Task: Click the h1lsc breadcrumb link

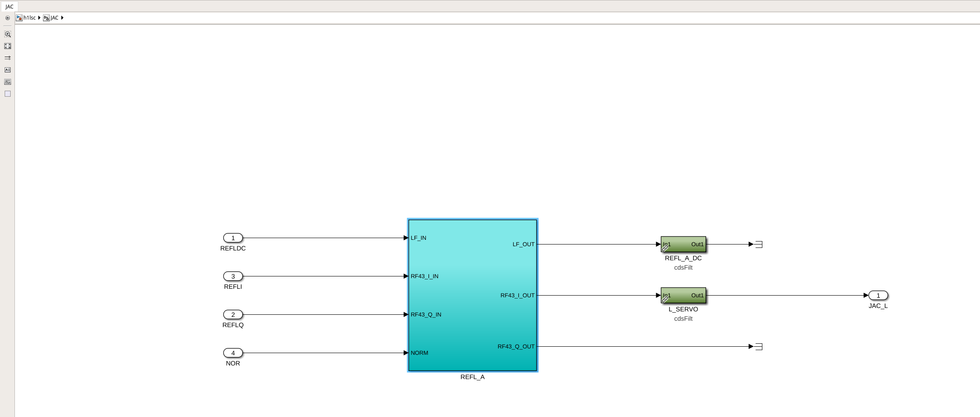Action: 29,18
